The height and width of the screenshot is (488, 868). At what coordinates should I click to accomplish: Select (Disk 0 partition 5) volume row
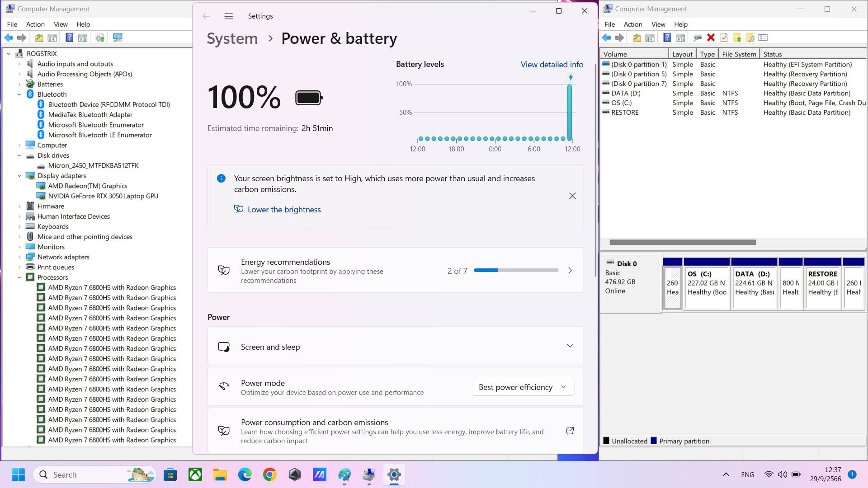tap(733, 74)
